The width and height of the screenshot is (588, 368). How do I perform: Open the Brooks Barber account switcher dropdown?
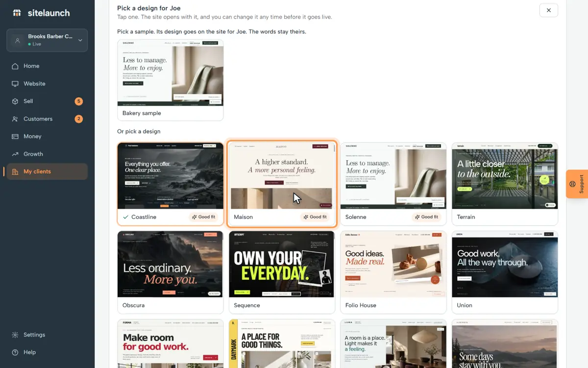(47, 40)
